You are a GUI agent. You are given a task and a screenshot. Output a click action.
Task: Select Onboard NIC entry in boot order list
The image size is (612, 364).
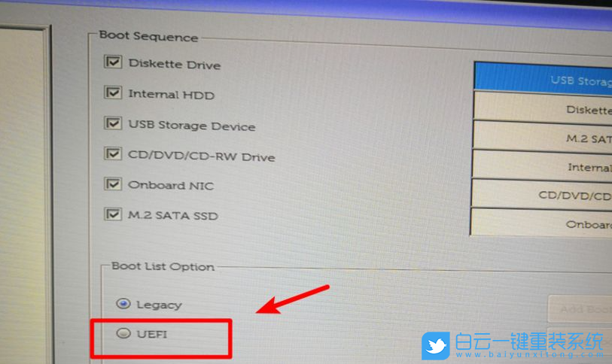pyautogui.click(x=541, y=223)
